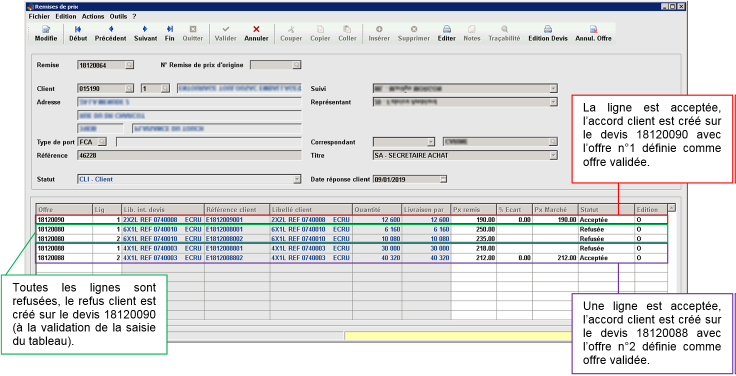The width and height of the screenshot is (736, 376).
Task: Click Statut Acceptée on the 212.00 row
Action: tap(594, 258)
